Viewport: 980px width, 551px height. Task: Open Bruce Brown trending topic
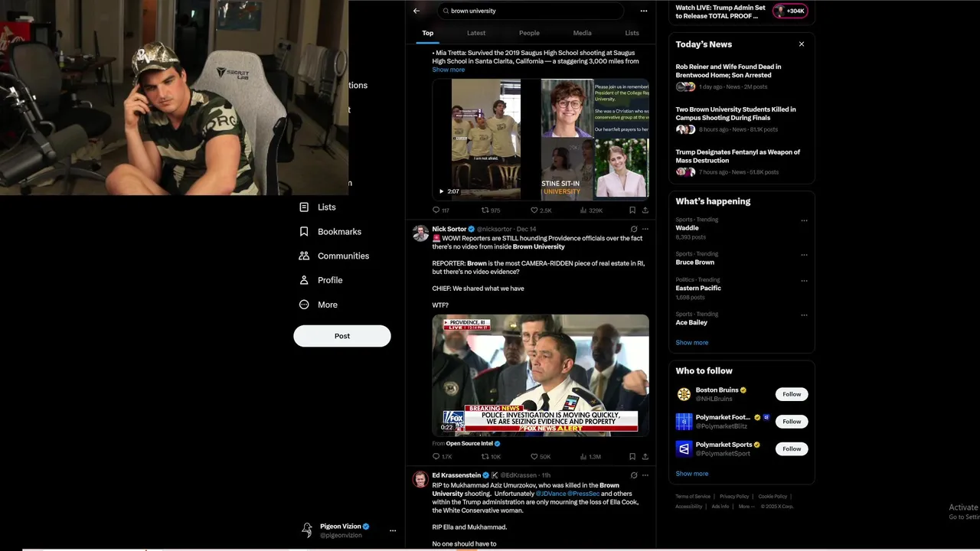click(694, 262)
